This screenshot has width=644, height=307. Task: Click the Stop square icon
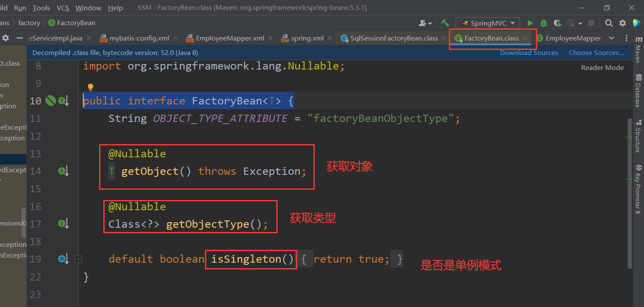click(591, 23)
